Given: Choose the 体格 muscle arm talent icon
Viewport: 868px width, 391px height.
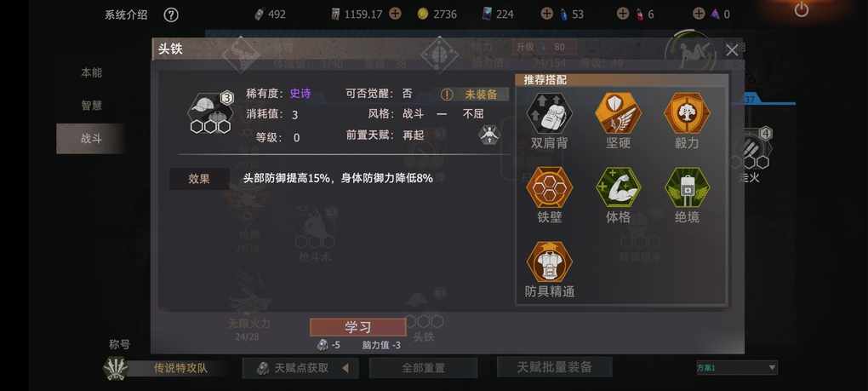Looking at the screenshot, I should tap(619, 187).
